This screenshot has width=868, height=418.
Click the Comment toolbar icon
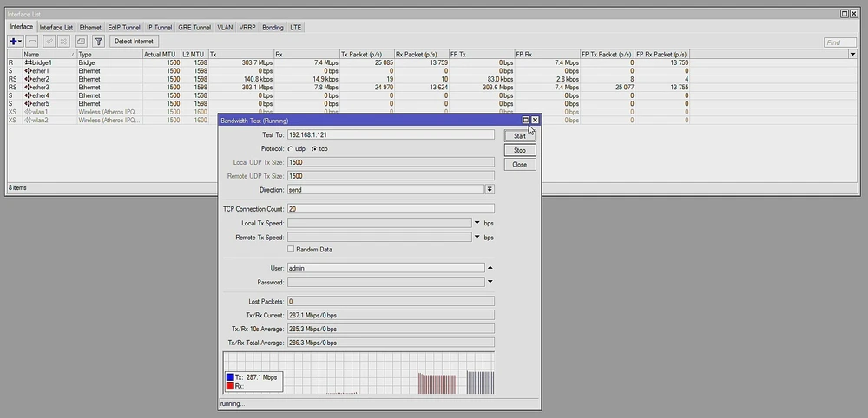tap(81, 41)
